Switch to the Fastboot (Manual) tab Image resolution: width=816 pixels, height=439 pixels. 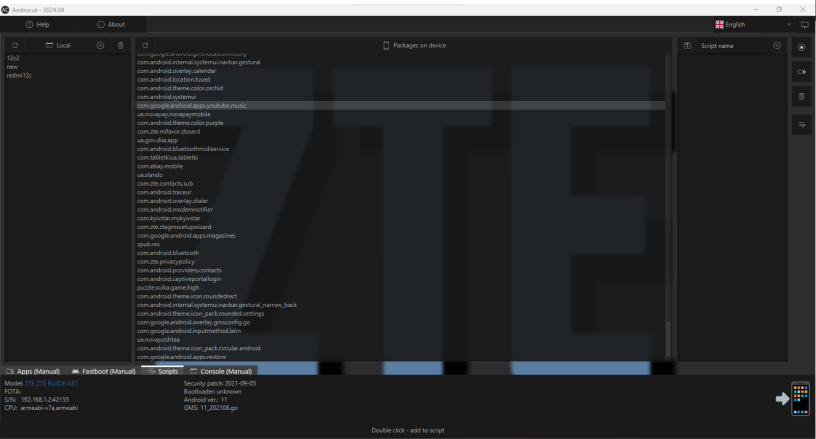click(x=104, y=371)
